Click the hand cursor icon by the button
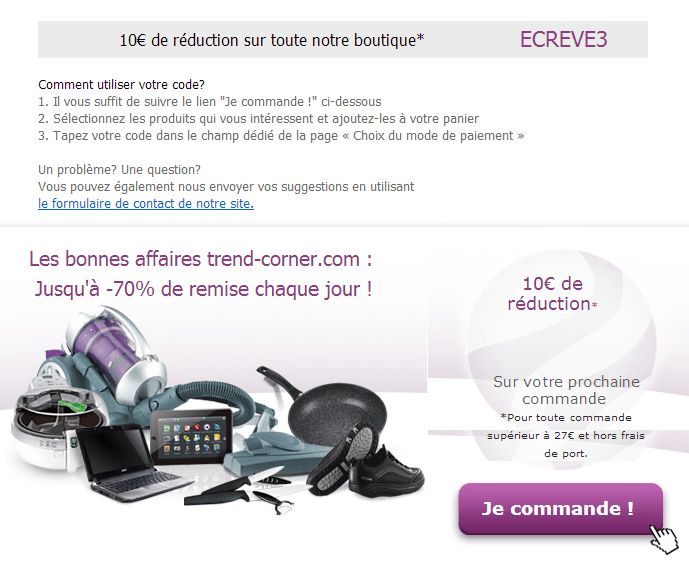689x573 pixels. pos(664,538)
